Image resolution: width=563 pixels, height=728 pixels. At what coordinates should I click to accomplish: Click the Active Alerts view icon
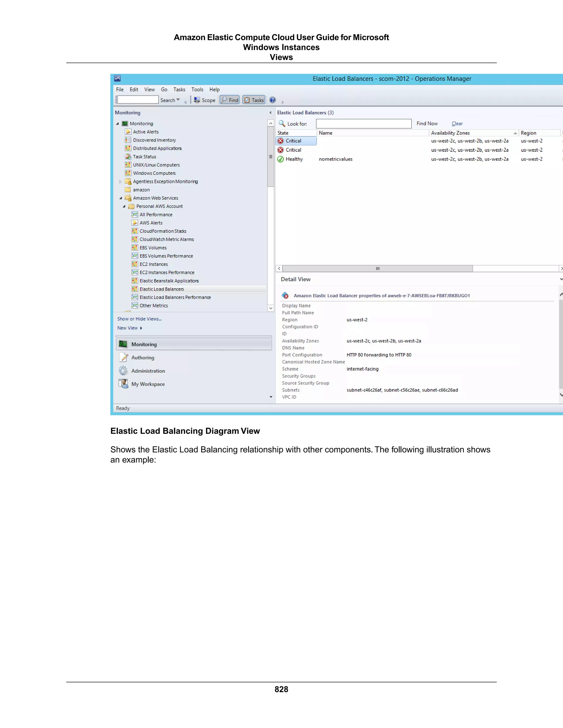tap(128, 132)
